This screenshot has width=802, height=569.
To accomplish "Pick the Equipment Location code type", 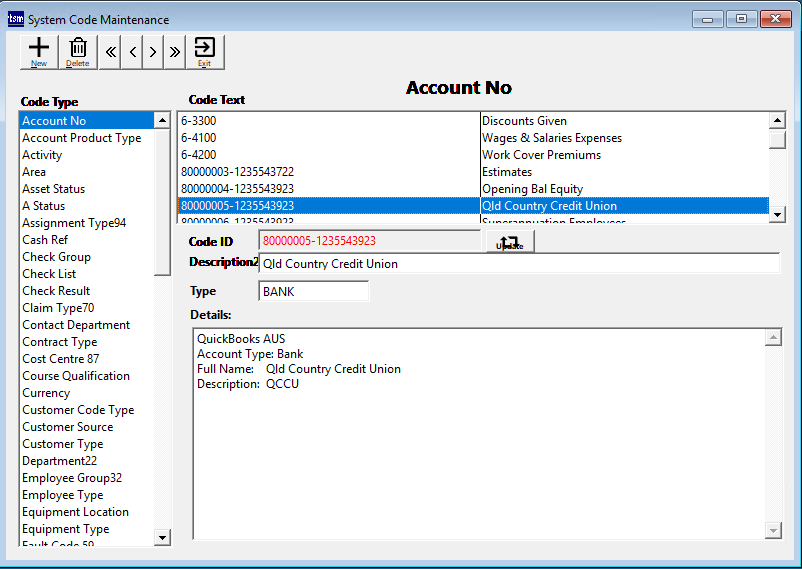I will 75,512.
